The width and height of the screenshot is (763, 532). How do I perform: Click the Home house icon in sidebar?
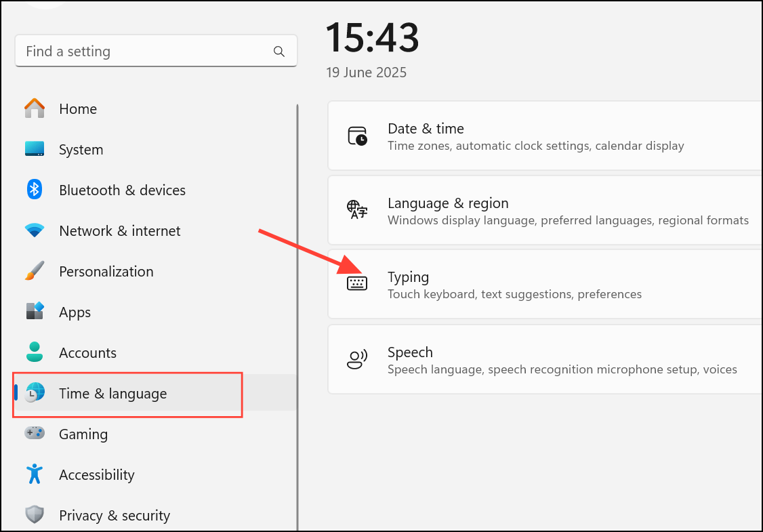pos(34,108)
